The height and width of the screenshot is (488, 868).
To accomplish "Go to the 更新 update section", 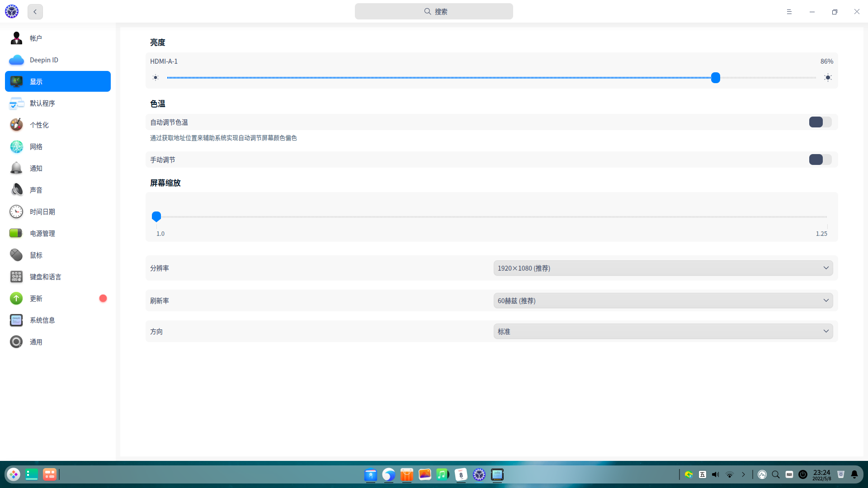I will (x=36, y=298).
